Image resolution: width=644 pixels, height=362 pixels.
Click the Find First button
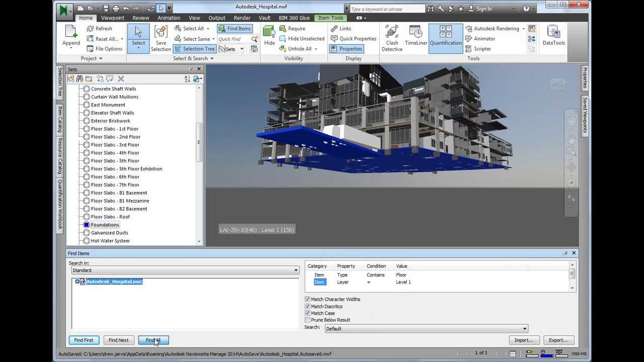click(84, 340)
